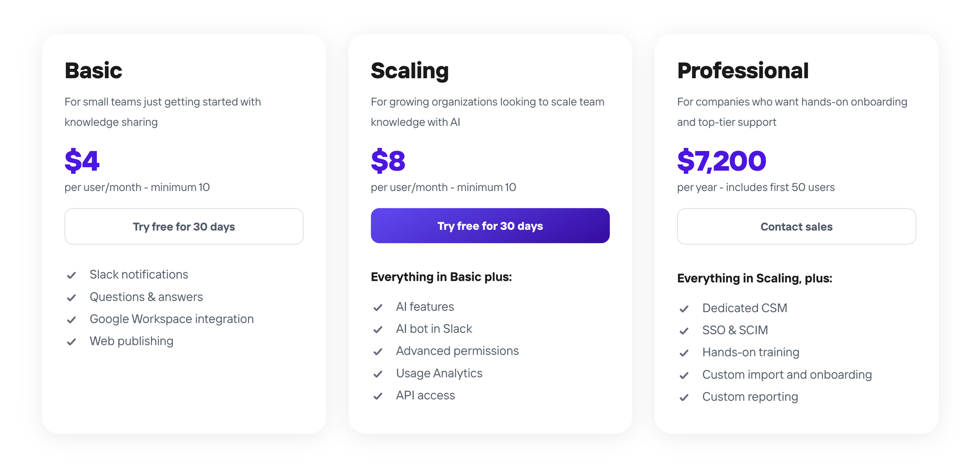Screen dimensions: 980x466
Task: Click the checkmark beside Dedicated CSM
Action: [684, 309]
